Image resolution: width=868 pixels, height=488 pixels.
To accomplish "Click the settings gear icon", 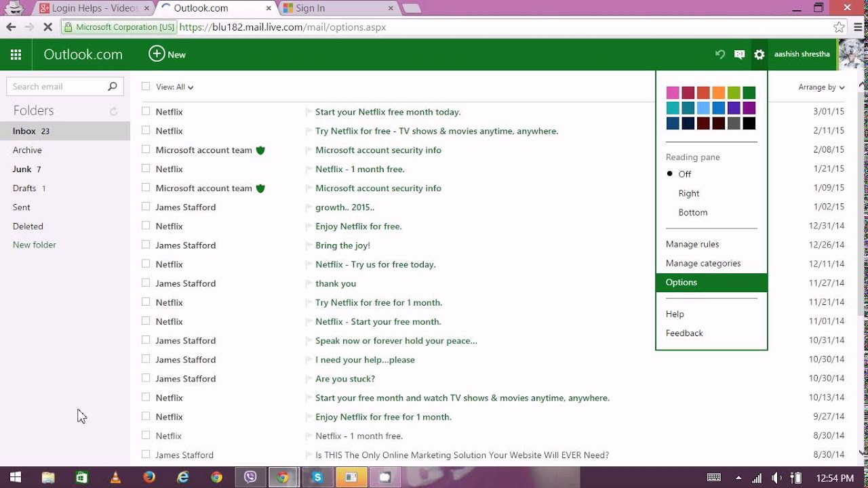I will (x=759, y=54).
